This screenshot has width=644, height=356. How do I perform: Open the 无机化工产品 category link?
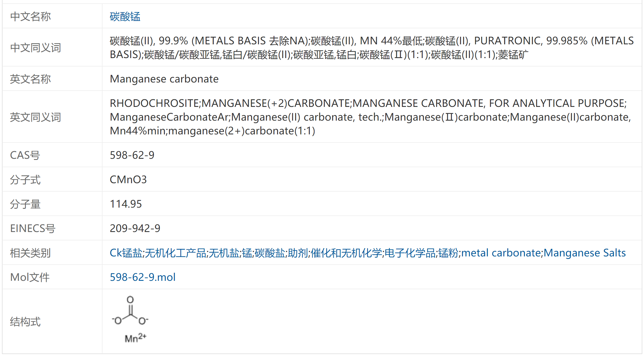click(175, 253)
